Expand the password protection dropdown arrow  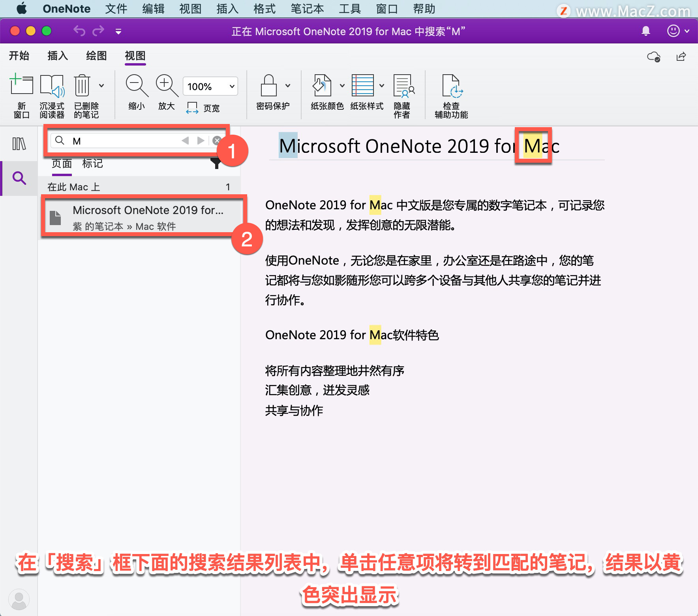tap(288, 85)
